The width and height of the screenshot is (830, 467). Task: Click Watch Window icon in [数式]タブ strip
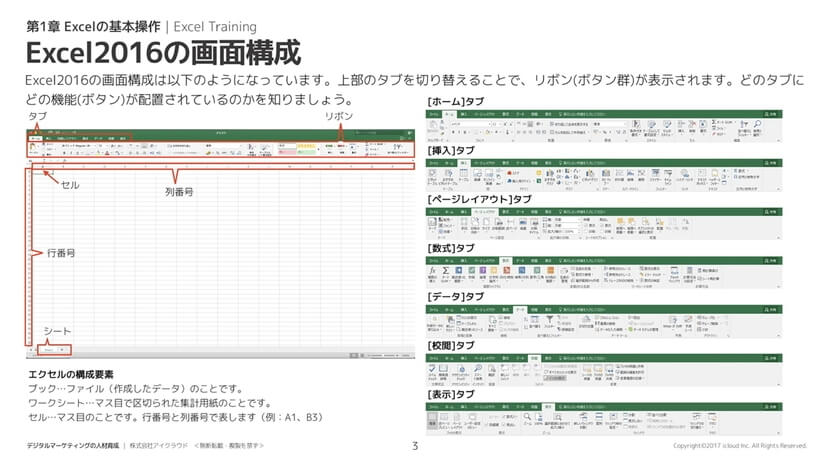(674, 271)
